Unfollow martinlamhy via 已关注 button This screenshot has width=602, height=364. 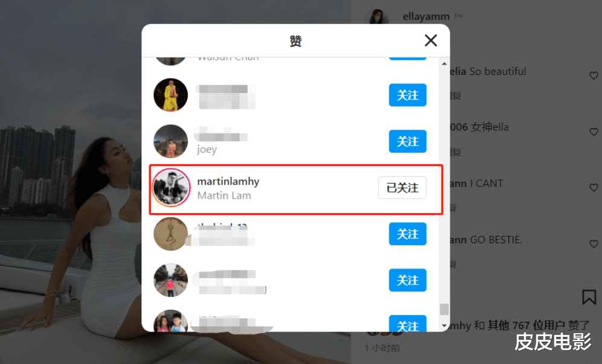pos(402,188)
